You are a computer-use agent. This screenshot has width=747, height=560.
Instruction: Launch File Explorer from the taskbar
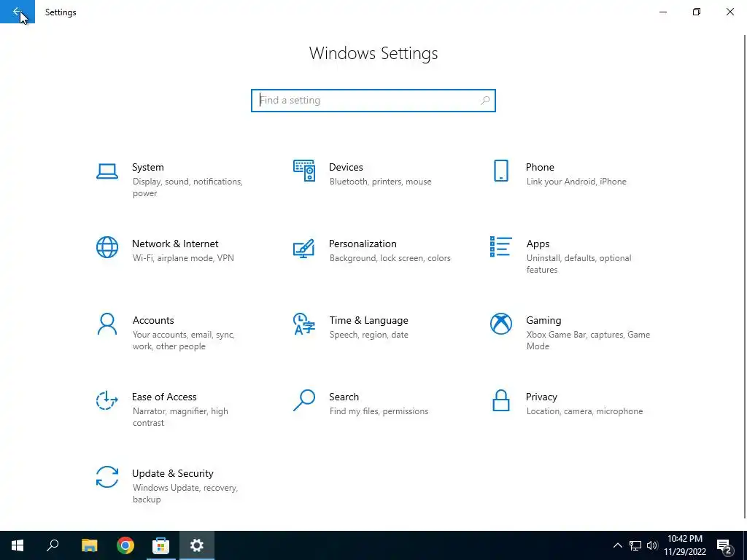[89, 545]
